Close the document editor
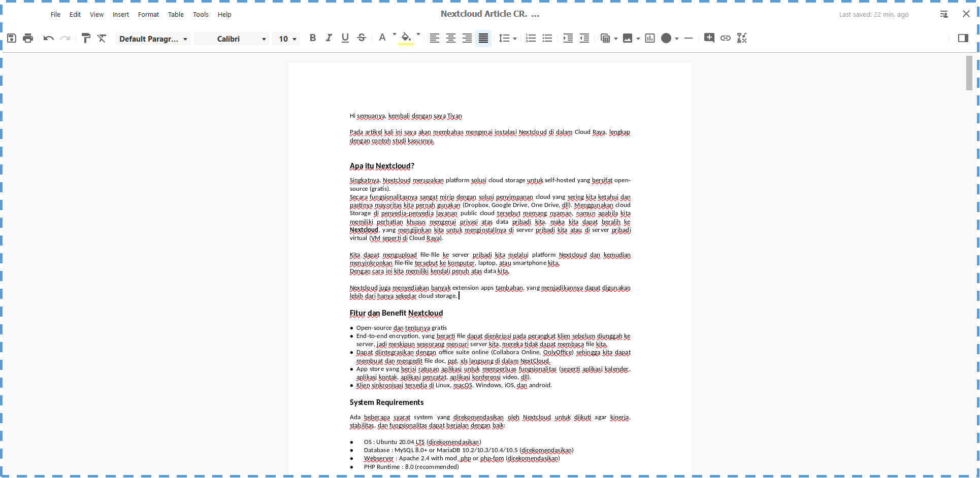The image size is (980, 478). (966, 14)
